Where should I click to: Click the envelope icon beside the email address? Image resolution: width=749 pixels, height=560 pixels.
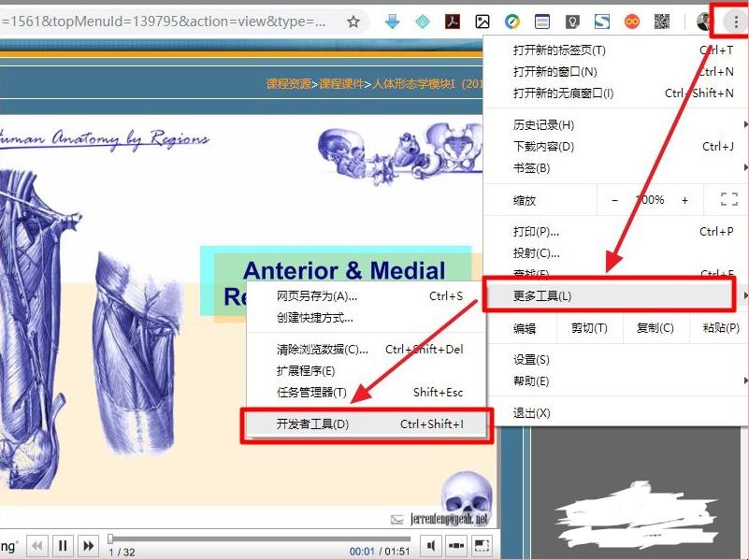pos(397,520)
